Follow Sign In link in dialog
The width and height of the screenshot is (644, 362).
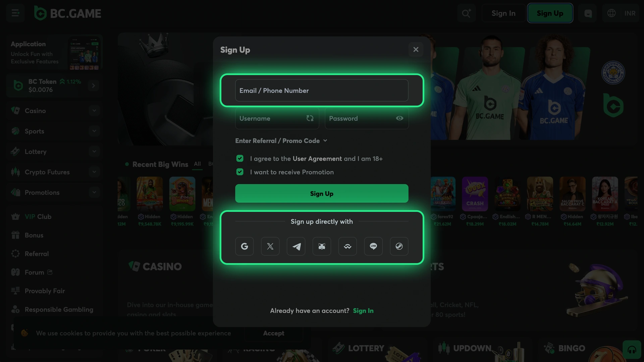click(363, 311)
